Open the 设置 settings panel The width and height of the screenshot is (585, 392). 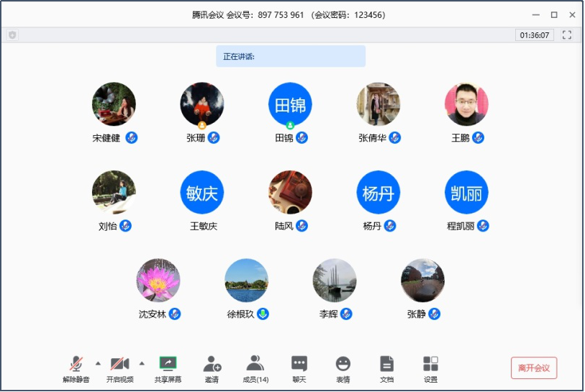pos(430,364)
